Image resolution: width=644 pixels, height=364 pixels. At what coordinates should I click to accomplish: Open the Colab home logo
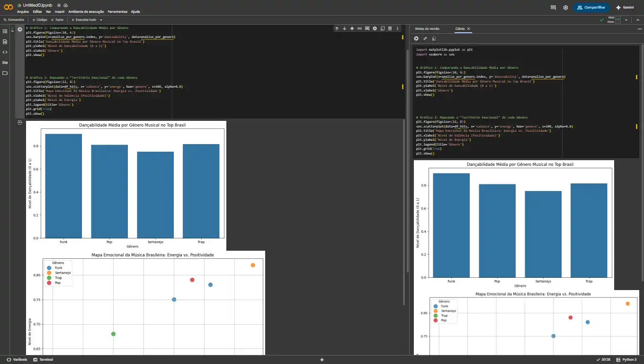[x=9, y=7]
